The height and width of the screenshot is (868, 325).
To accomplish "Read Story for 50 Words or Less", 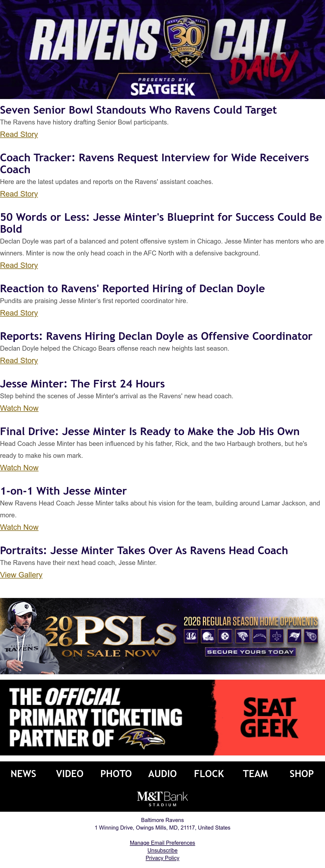I will click(19, 265).
